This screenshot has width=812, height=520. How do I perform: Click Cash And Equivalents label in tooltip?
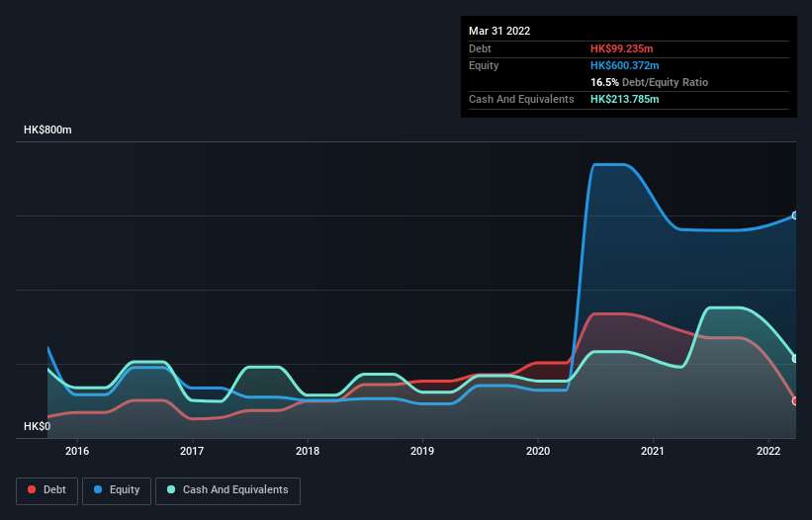pyautogui.click(x=521, y=99)
